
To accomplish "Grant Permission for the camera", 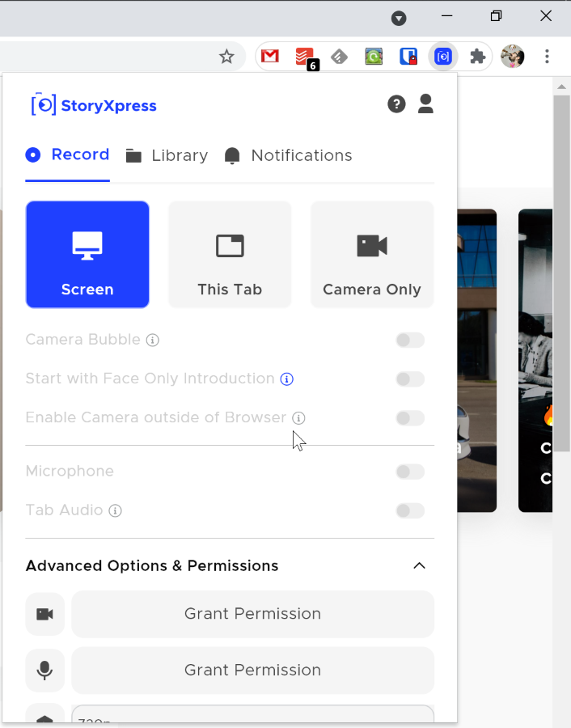I will coord(252,614).
